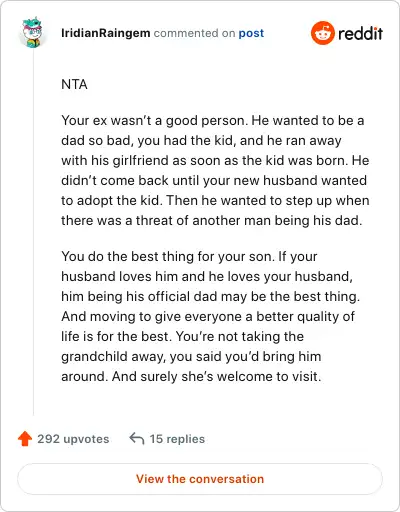The width and height of the screenshot is (400, 512).
Task: Click the "commented on" text
Action: (x=194, y=33)
